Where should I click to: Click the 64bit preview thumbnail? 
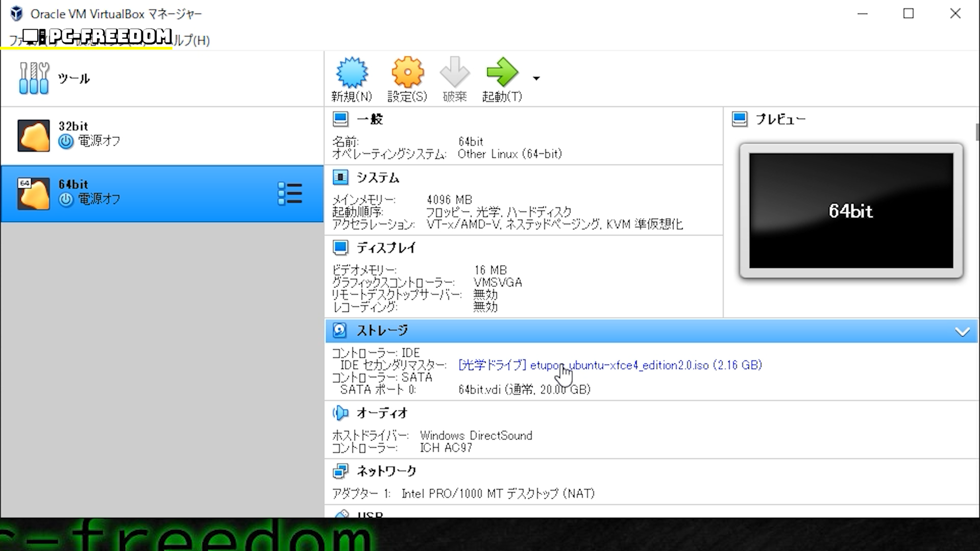pos(851,211)
